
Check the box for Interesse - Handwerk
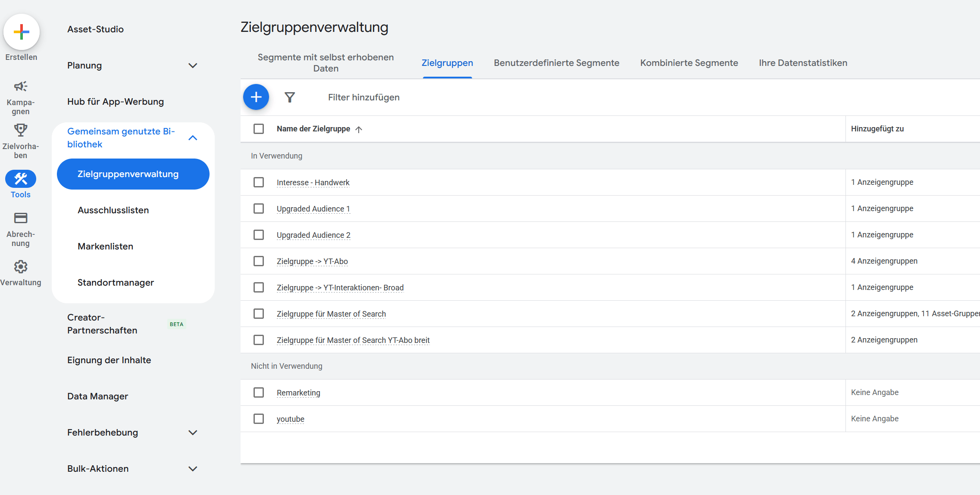[259, 182]
